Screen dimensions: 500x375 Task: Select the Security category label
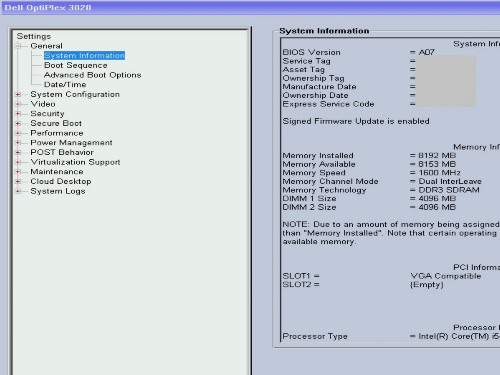pyautogui.click(x=47, y=114)
